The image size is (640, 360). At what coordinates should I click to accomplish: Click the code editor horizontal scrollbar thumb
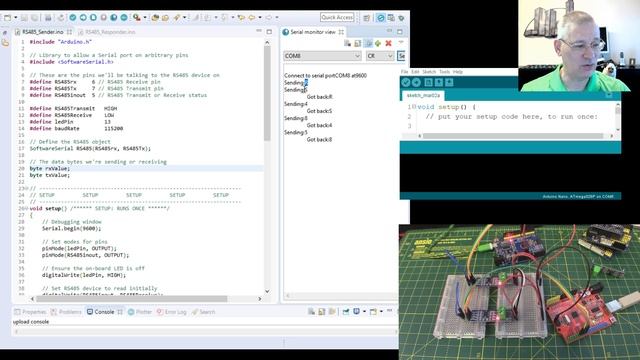pyautogui.click(x=132, y=299)
